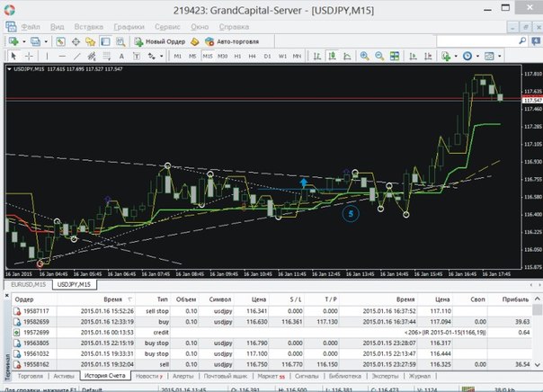Toggle the Data Window crosshair-target icon
This screenshot has width=543, height=392.
pyautogui.click(x=76, y=42)
